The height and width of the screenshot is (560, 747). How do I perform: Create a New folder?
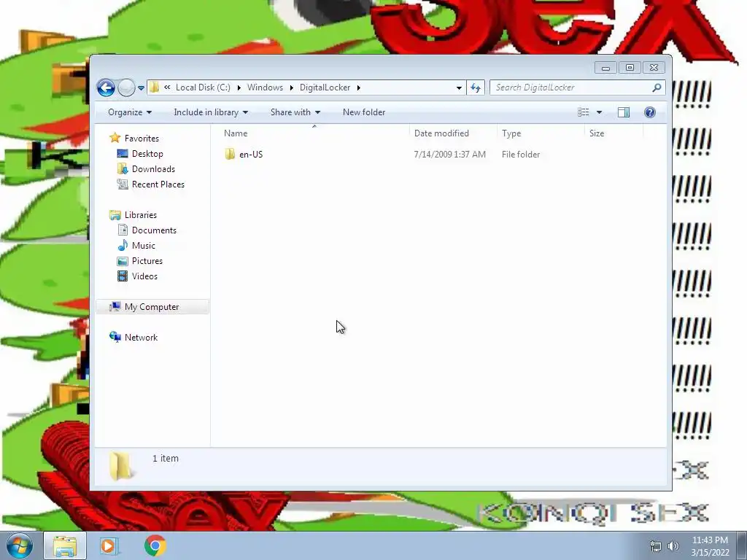[x=364, y=112]
